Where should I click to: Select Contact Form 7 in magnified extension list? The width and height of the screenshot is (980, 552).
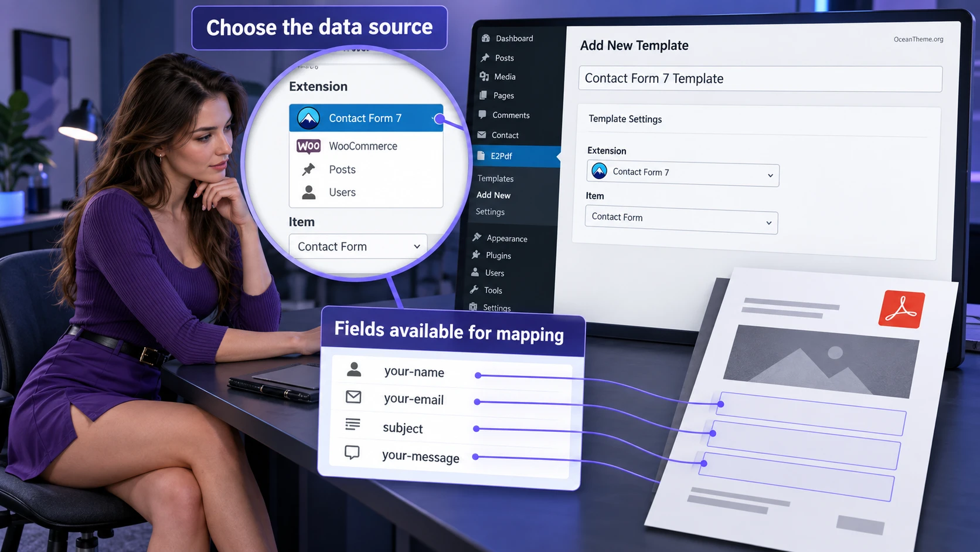pos(366,118)
